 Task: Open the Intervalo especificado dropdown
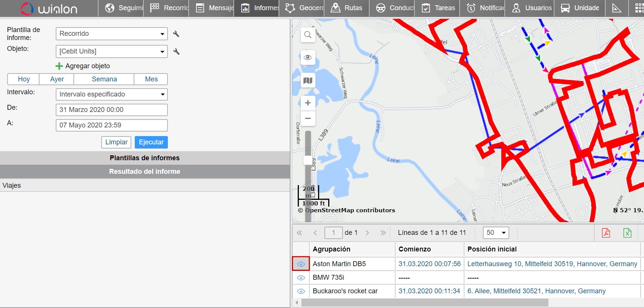[x=111, y=94]
